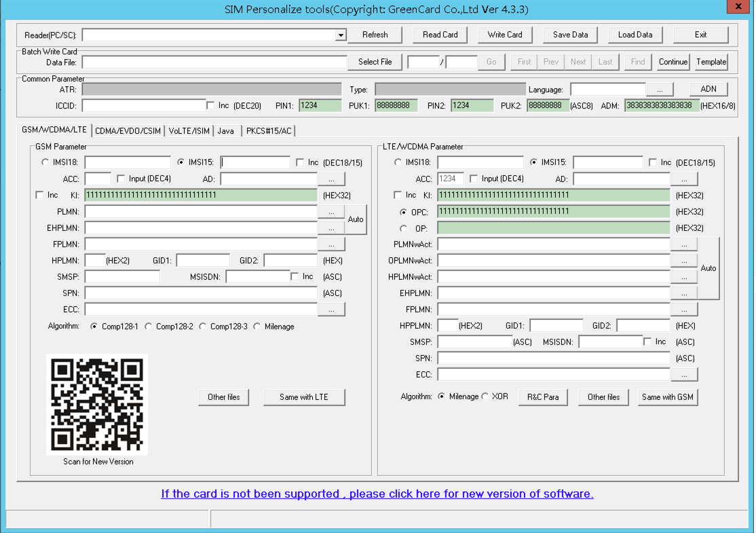Open the Reader(PC/SC) dropdown list
Screen dimensions: 756x533
(341, 35)
